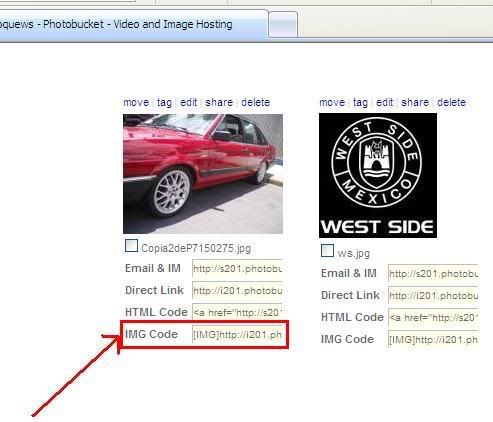Viewport: 493px width, 422px height.
Task: Click tag link above the West Side logo
Action: click(360, 102)
